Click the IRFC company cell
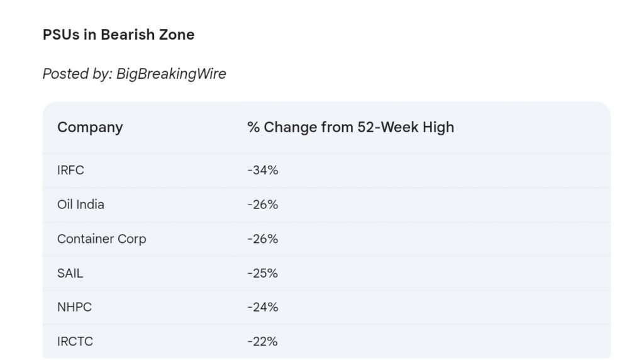The image size is (644, 360). pyautogui.click(x=70, y=170)
